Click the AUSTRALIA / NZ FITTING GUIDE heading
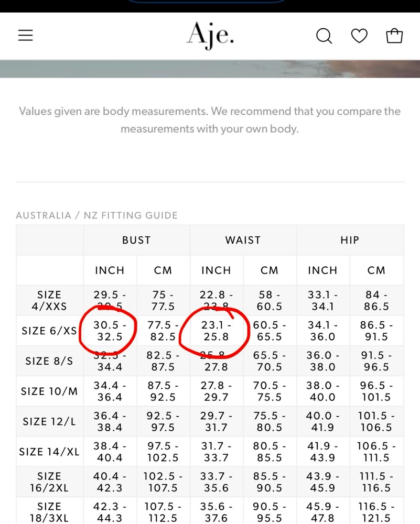 click(96, 215)
